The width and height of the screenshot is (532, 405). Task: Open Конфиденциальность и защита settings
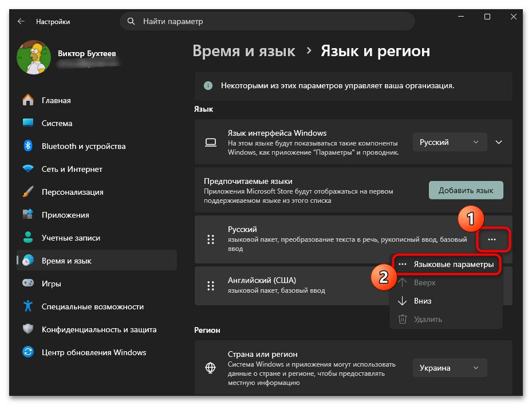click(x=97, y=329)
